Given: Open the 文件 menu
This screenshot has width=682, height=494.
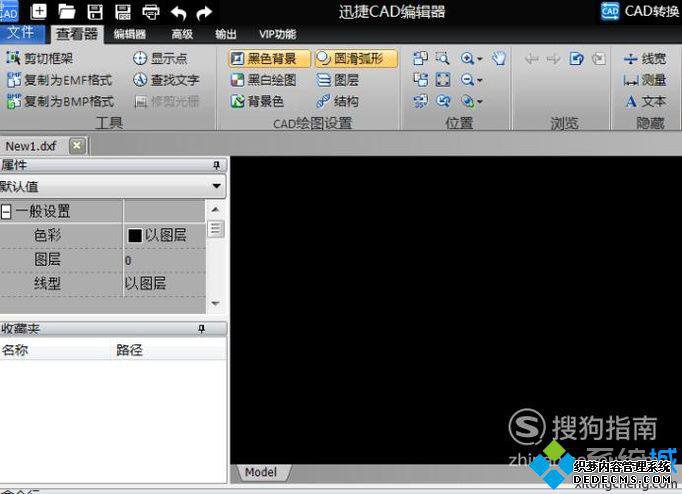Looking at the screenshot, I should tap(21, 33).
